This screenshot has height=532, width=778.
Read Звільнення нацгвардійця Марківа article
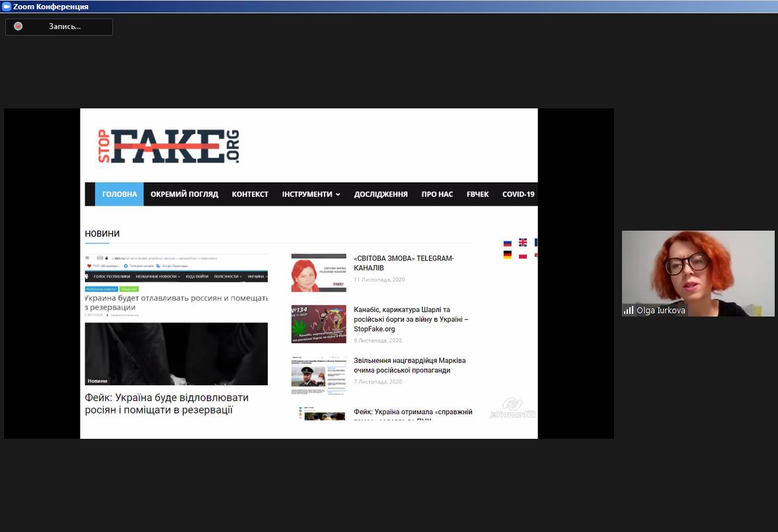[x=409, y=365]
